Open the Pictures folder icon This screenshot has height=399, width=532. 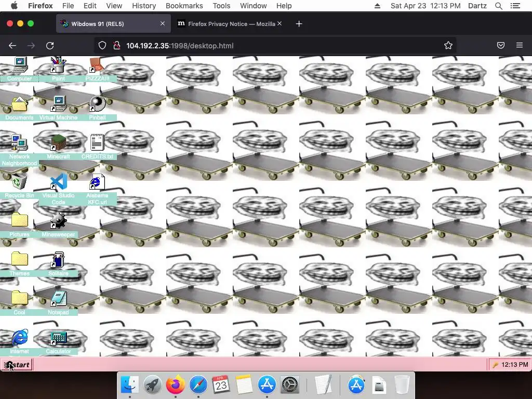click(x=20, y=221)
